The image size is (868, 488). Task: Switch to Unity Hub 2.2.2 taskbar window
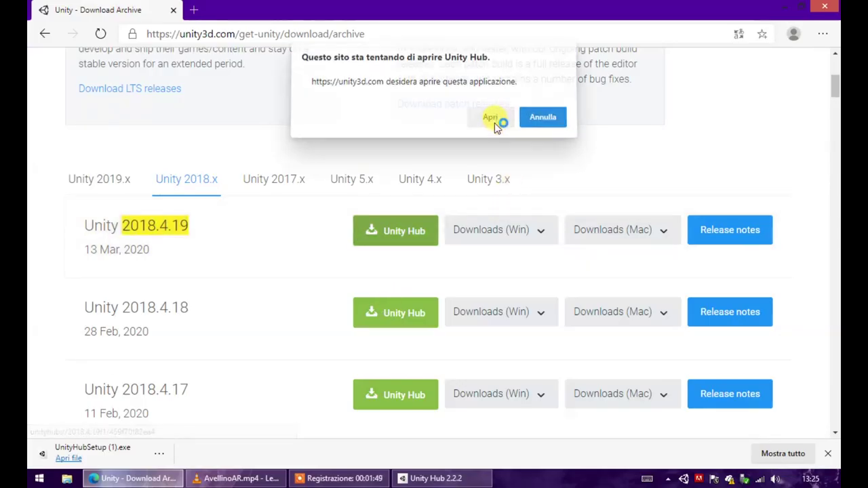441,478
